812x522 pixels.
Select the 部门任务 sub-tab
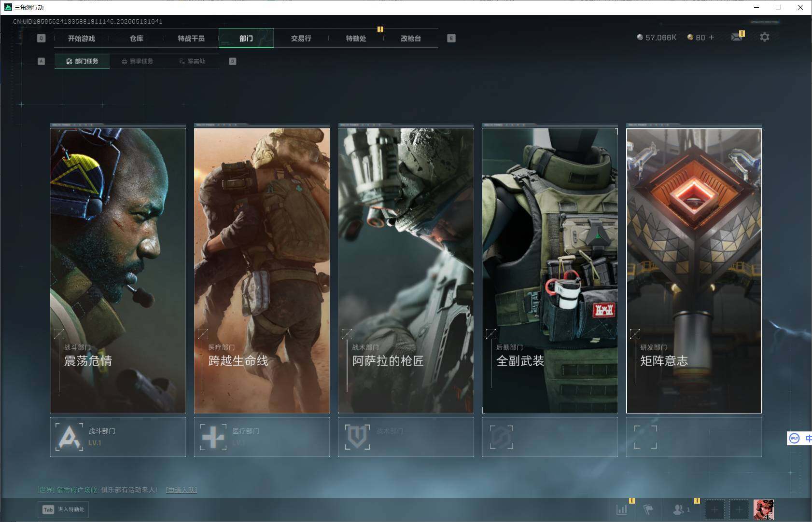coord(82,61)
